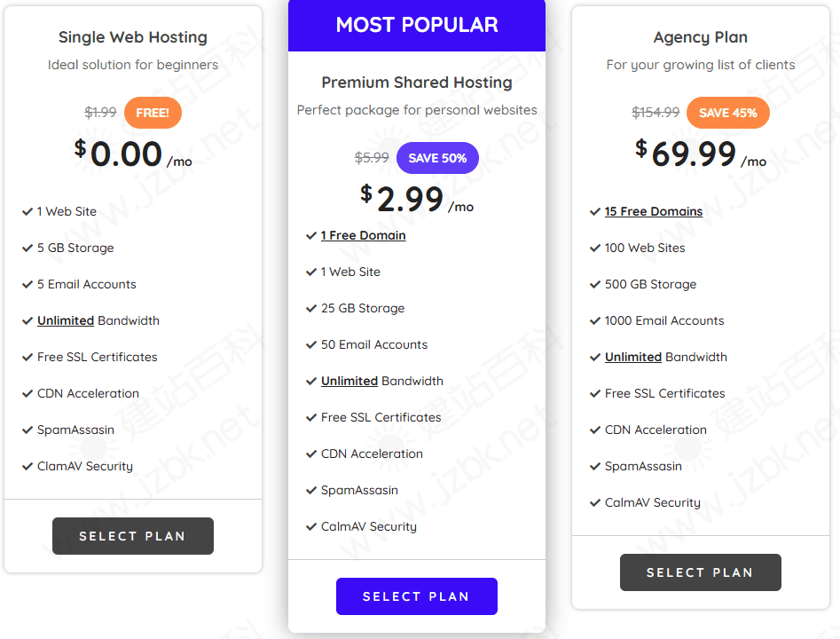Click checkmark icon beside 15 Free Domains
Screen dimensions: 840x639
coord(594,212)
